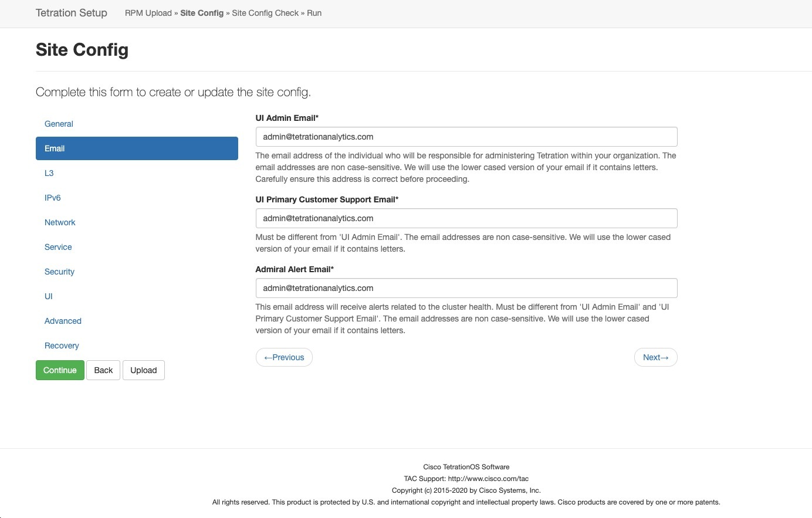
Task: Open the RPM Upload breadcrumb step
Action: [x=147, y=13]
